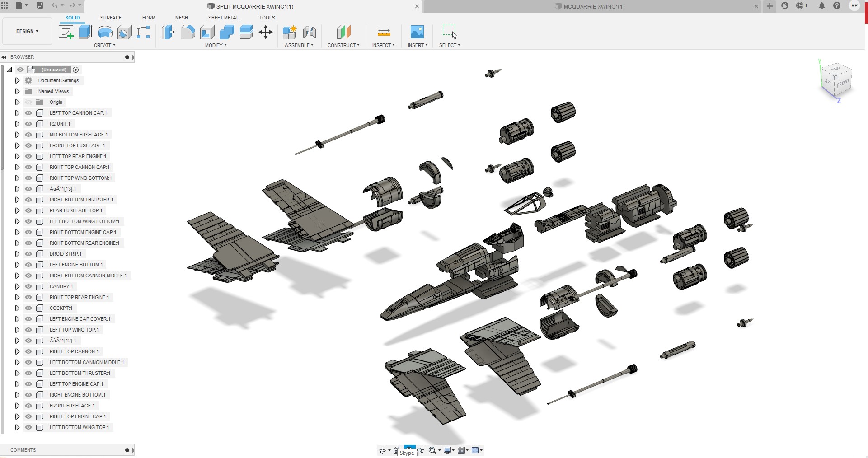Open the INSPECT menu
Image resolution: width=868 pixels, height=458 pixels.
(x=384, y=45)
